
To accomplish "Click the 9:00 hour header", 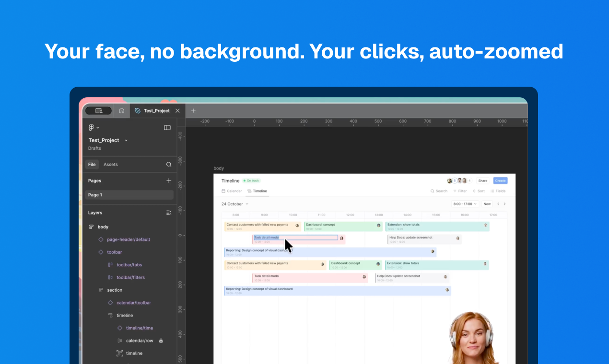I will pos(264,215).
